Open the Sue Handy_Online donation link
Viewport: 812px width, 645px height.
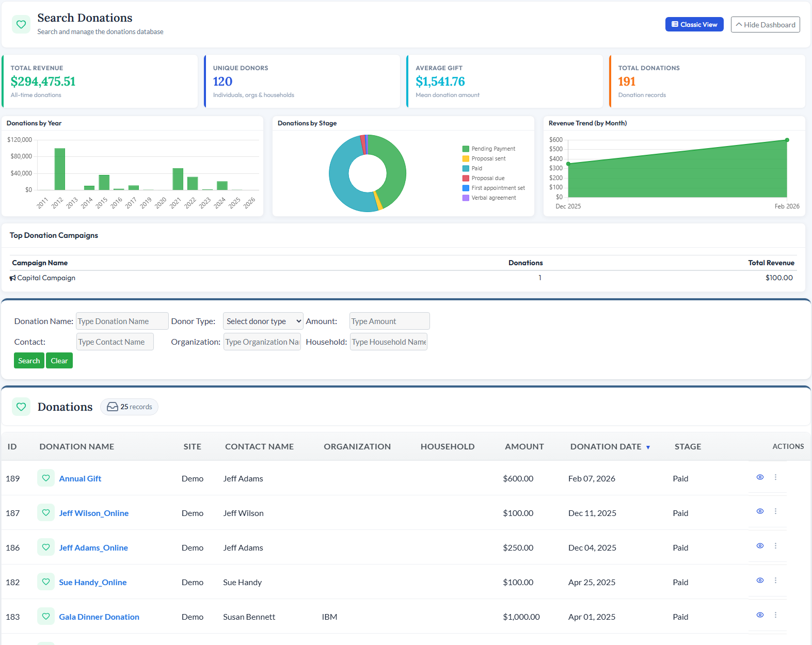click(x=93, y=583)
